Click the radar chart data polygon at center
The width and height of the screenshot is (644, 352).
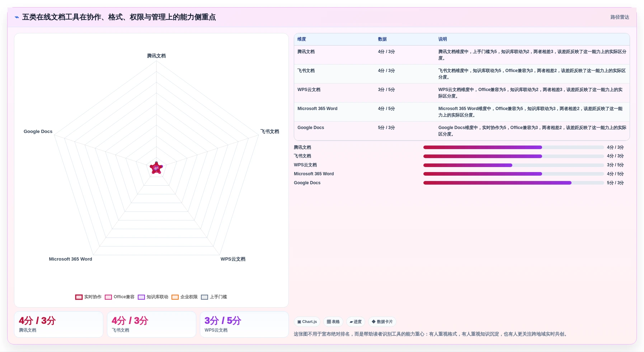(156, 168)
